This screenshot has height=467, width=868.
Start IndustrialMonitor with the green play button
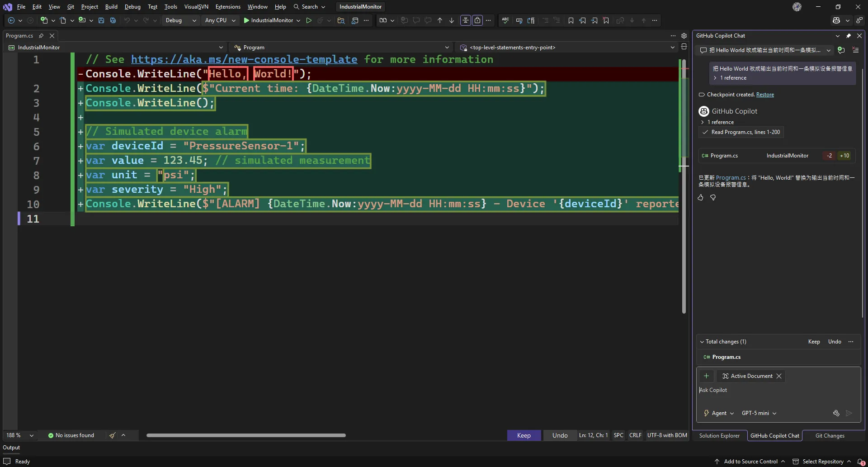point(246,20)
